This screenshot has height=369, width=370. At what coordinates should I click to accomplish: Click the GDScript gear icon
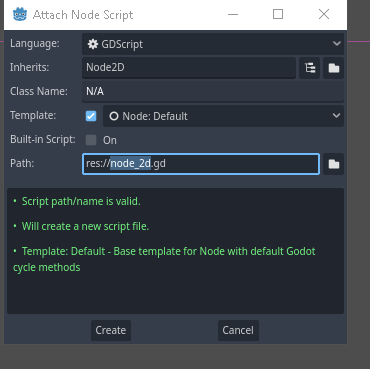[x=93, y=44]
